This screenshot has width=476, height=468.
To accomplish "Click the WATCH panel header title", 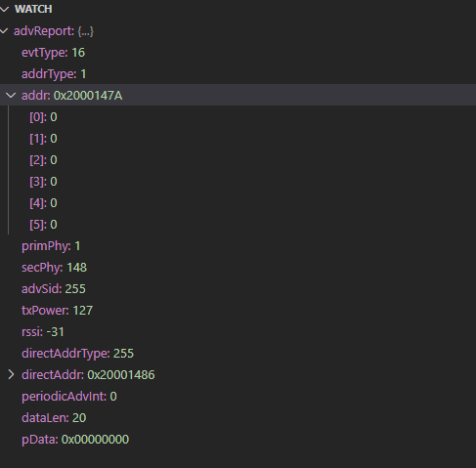I will point(33,9).
